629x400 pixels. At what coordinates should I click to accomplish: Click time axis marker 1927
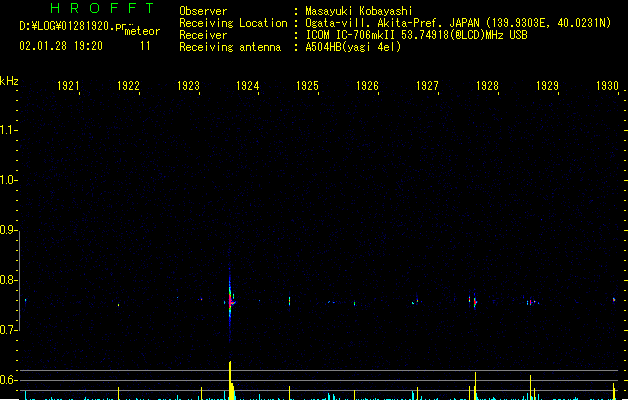(427, 86)
